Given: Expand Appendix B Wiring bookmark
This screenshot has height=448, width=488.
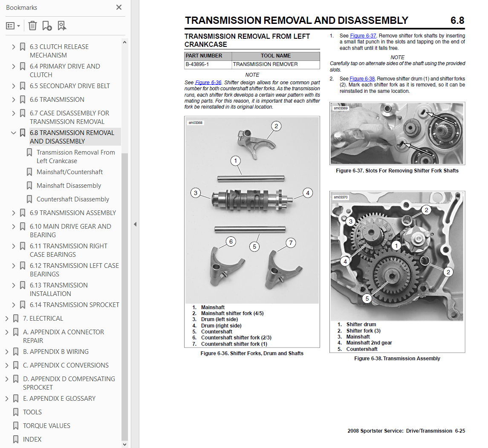Looking at the screenshot, I should (x=7, y=352).
